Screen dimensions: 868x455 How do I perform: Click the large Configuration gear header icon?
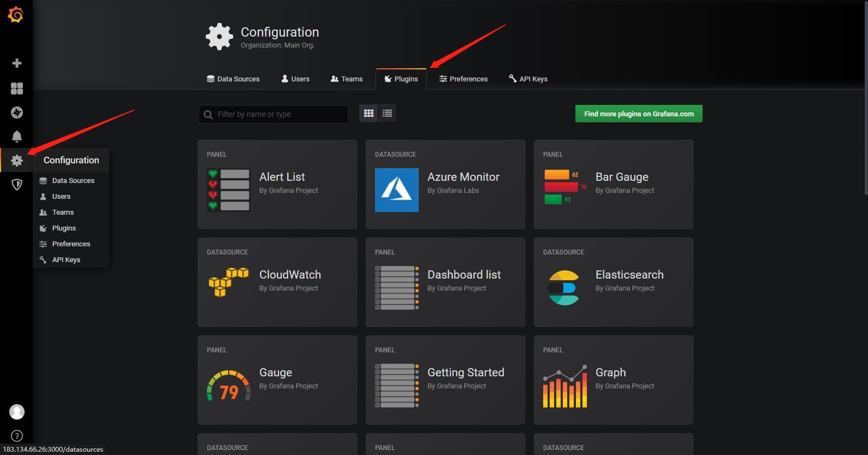[219, 37]
